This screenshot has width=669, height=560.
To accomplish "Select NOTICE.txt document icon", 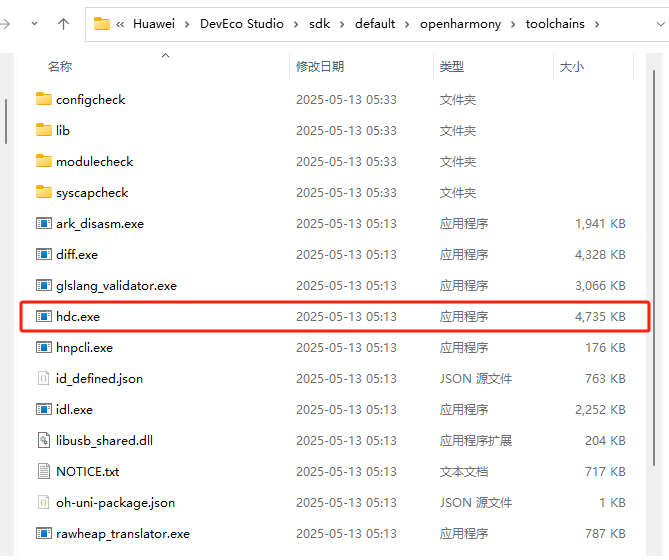I will [44, 471].
